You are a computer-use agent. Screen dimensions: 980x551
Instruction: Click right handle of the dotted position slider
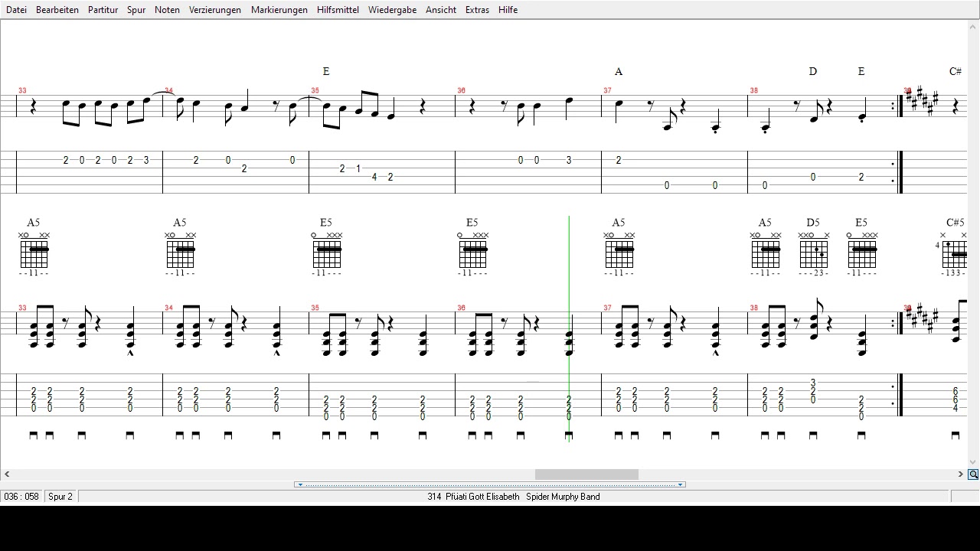click(x=681, y=484)
